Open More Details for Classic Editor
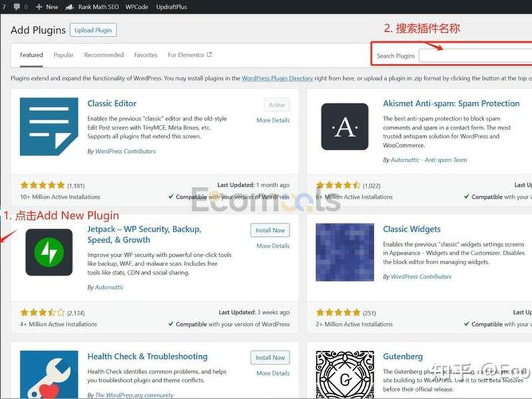Screen dimensions: 532x399 (273, 120)
